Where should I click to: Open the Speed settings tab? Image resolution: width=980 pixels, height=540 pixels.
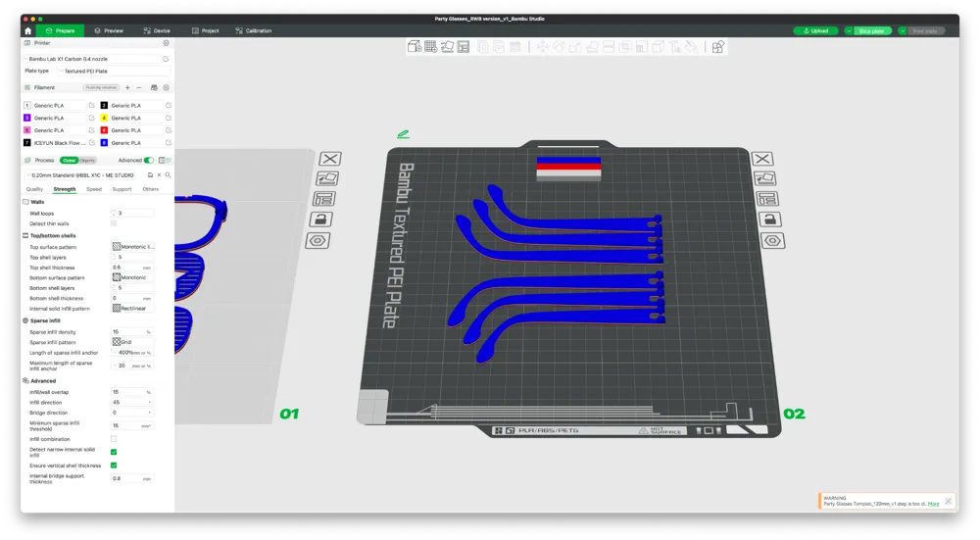point(94,189)
